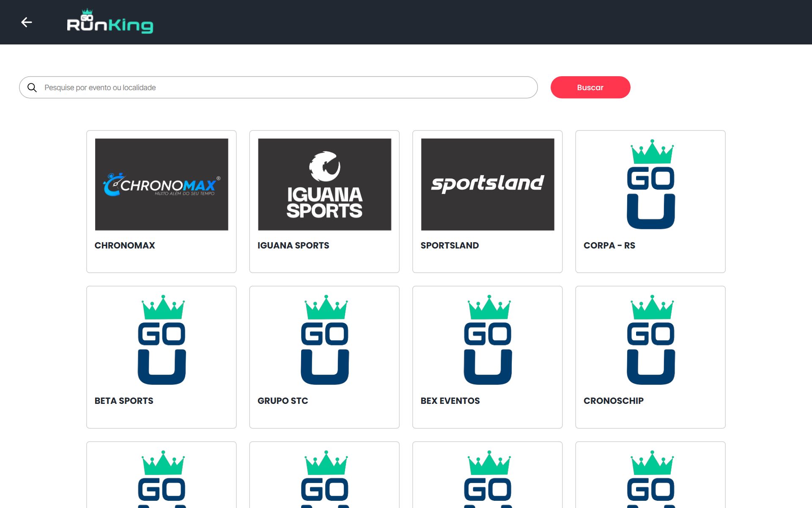Open the Chronomax logo image
Screen dimensions: 812x508
[x=162, y=185]
